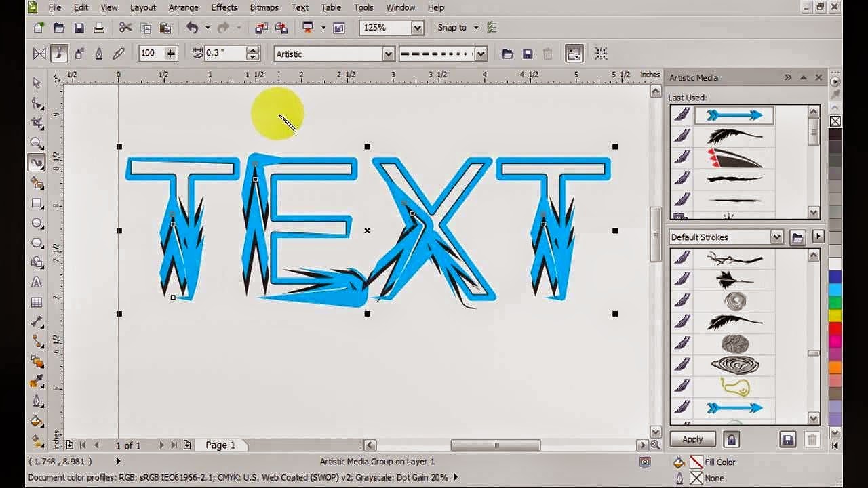The image size is (868, 488).
Task: Select the Outline pen tool
Action: [x=37, y=401]
